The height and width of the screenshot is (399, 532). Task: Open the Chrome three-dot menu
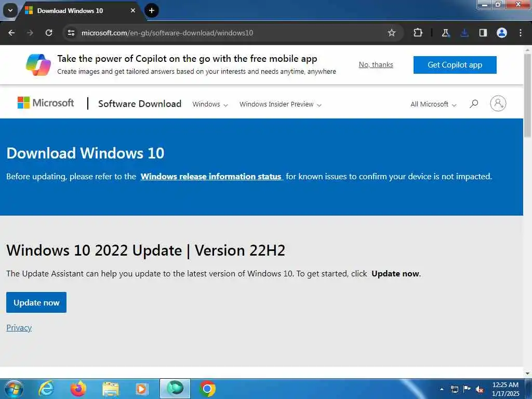point(521,33)
